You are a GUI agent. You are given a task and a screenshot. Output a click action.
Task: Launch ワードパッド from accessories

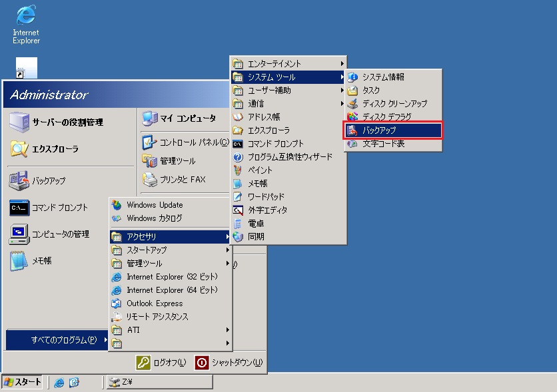coord(266,197)
